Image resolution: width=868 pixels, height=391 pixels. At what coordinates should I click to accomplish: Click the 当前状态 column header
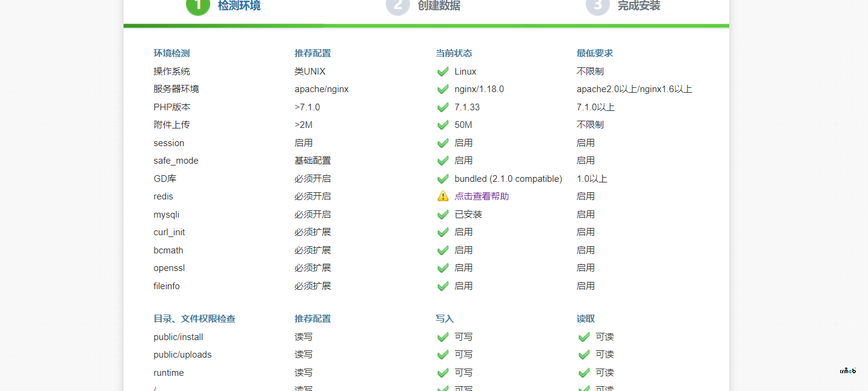click(454, 53)
